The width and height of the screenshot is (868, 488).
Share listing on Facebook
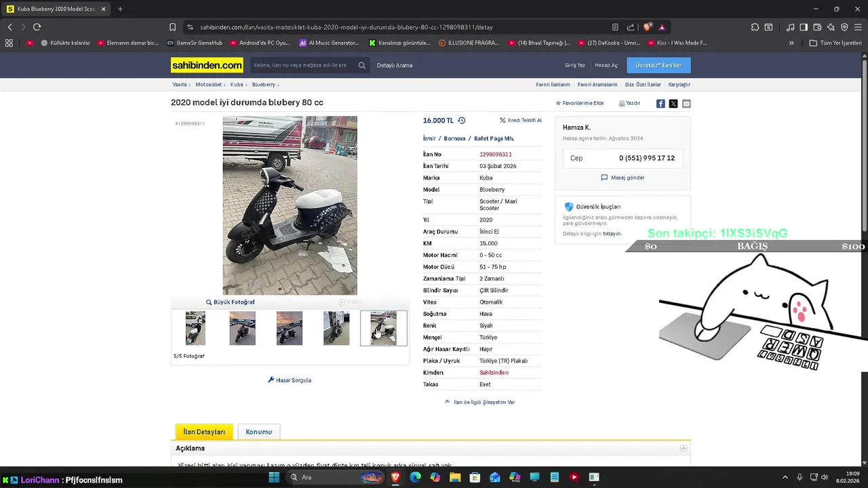click(660, 104)
